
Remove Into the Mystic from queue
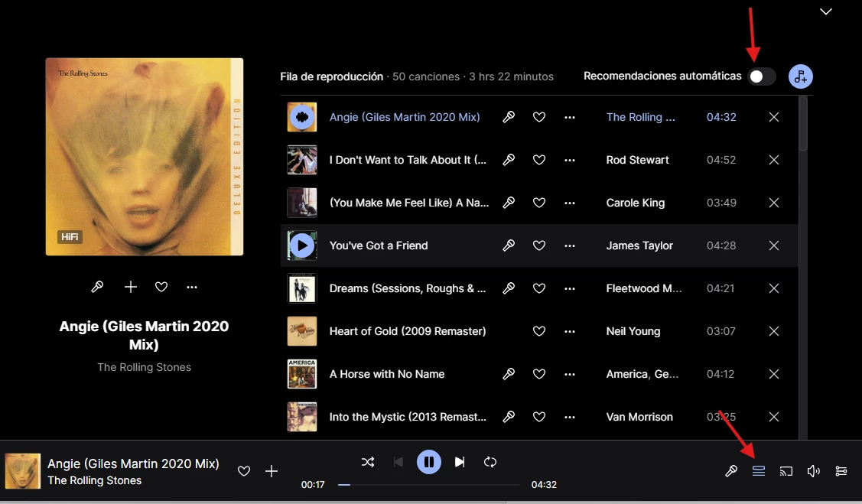pos(773,417)
